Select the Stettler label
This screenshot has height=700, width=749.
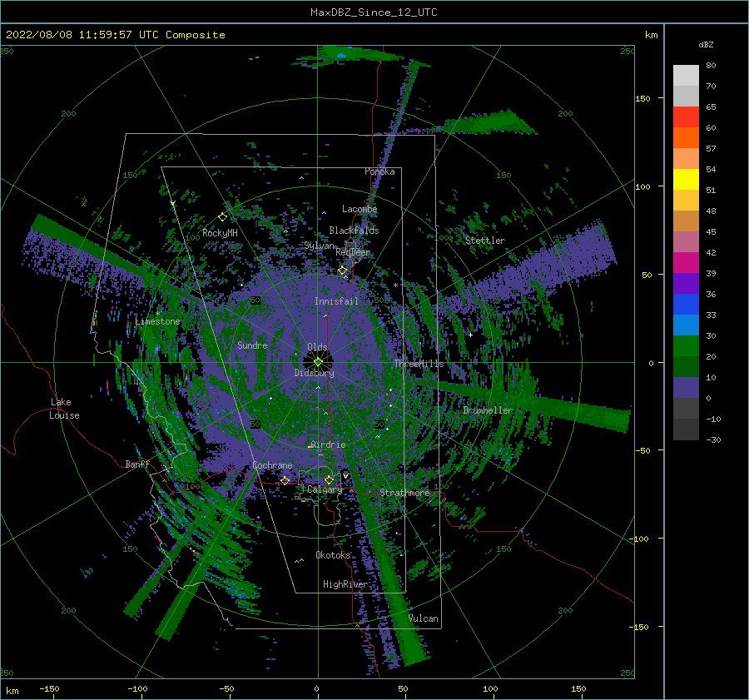pos(485,241)
